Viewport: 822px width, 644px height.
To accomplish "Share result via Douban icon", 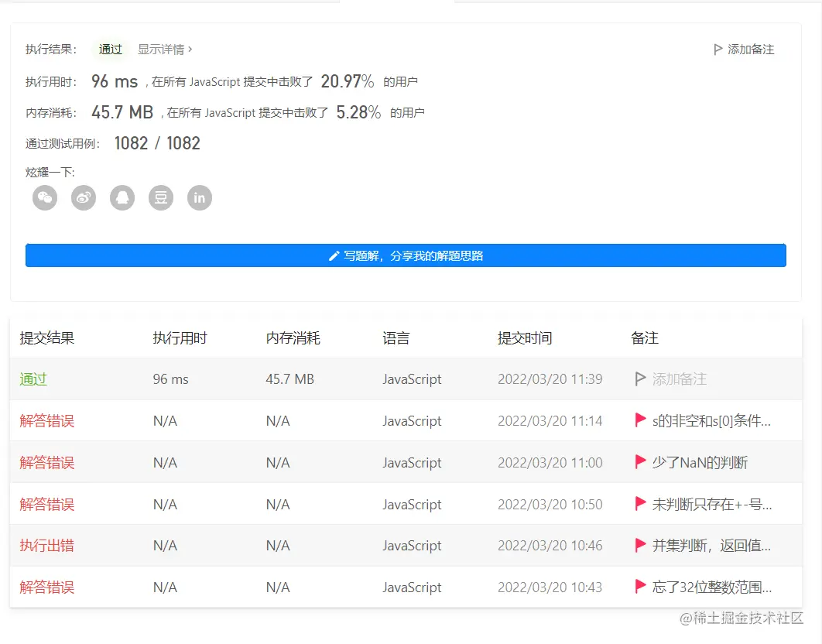I will [161, 197].
